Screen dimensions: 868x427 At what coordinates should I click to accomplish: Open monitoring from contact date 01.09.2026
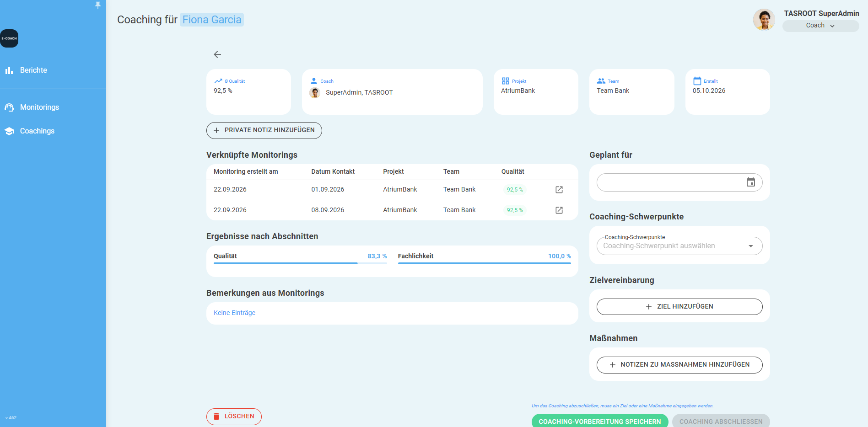(559, 190)
